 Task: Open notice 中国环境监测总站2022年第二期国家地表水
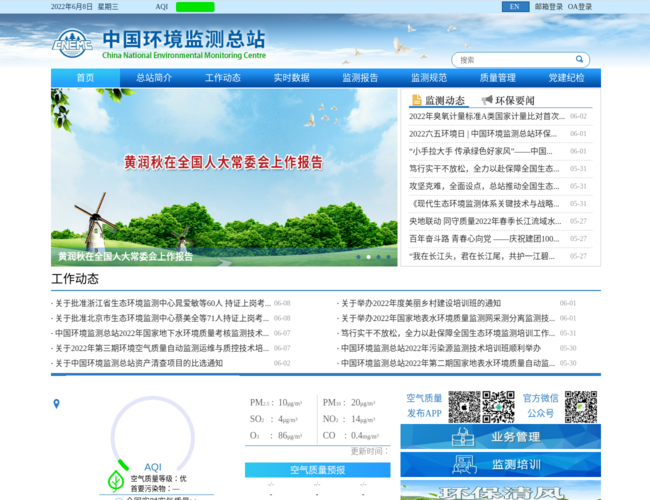(x=448, y=363)
